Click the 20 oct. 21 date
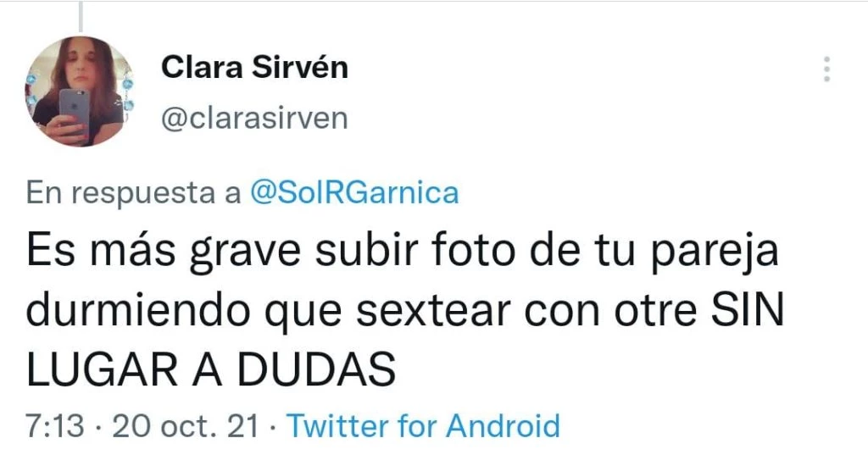Screen dimensions: 868x466 tap(186, 426)
